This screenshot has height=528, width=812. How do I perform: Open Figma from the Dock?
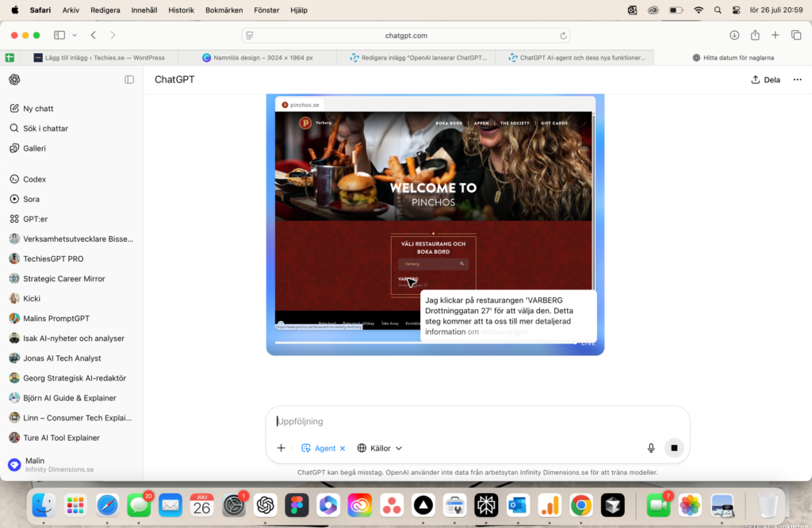[x=297, y=505]
